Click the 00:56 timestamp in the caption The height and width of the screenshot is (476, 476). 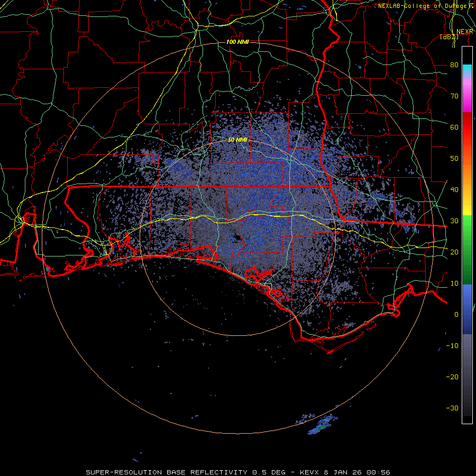tap(378, 472)
